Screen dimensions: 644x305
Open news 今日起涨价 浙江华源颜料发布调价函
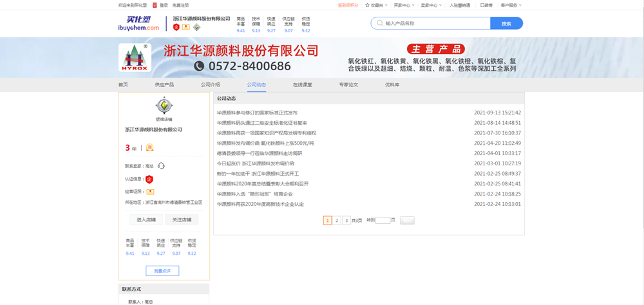tap(256, 163)
